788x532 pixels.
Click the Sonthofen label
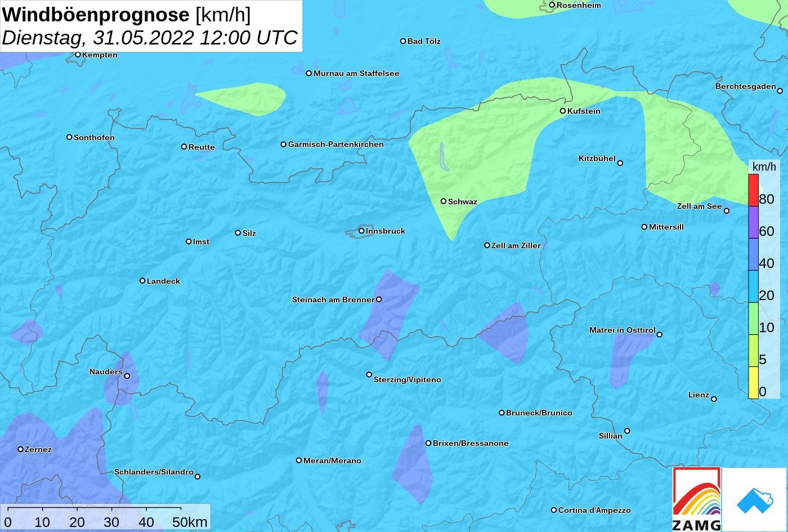pos(94,137)
